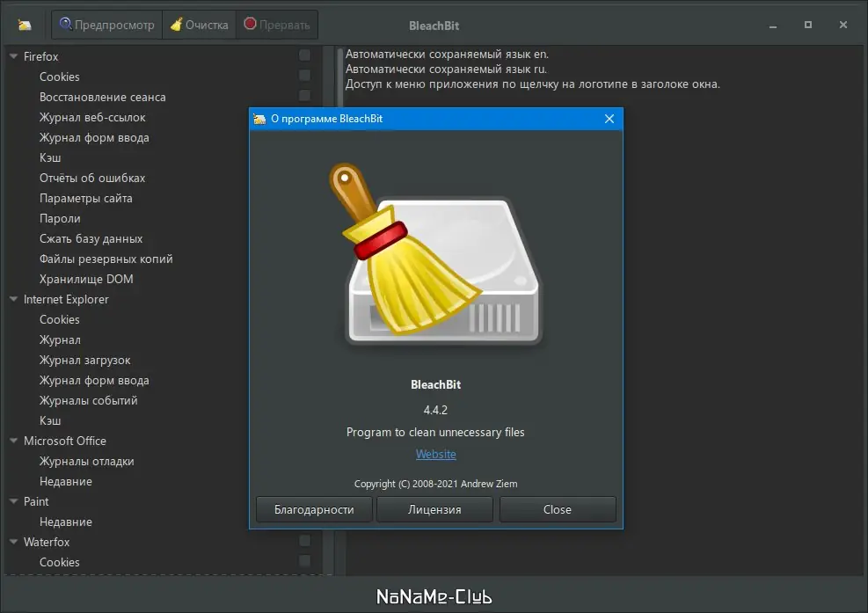Select Cookies under Waterfox
This screenshot has height=613, width=868.
(59, 562)
